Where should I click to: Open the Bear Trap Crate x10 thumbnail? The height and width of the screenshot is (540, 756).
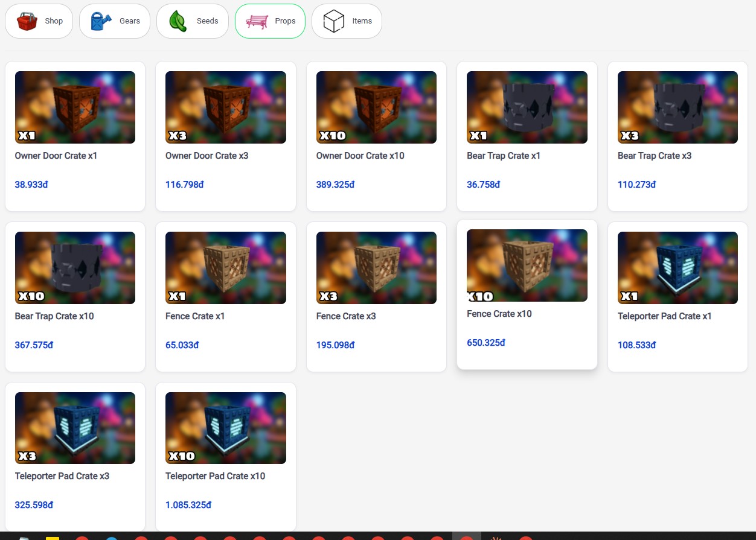pyautogui.click(x=75, y=268)
